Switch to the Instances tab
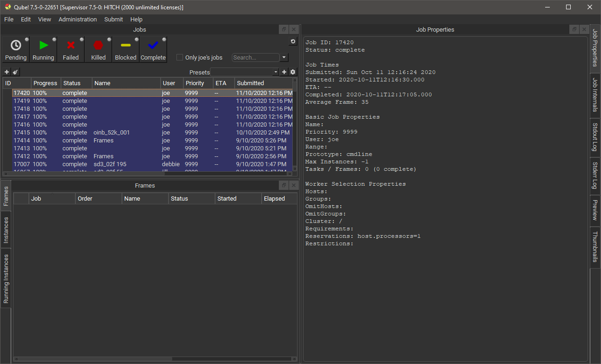The width and height of the screenshot is (601, 364). pyautogui.click(x=6, y=230)
